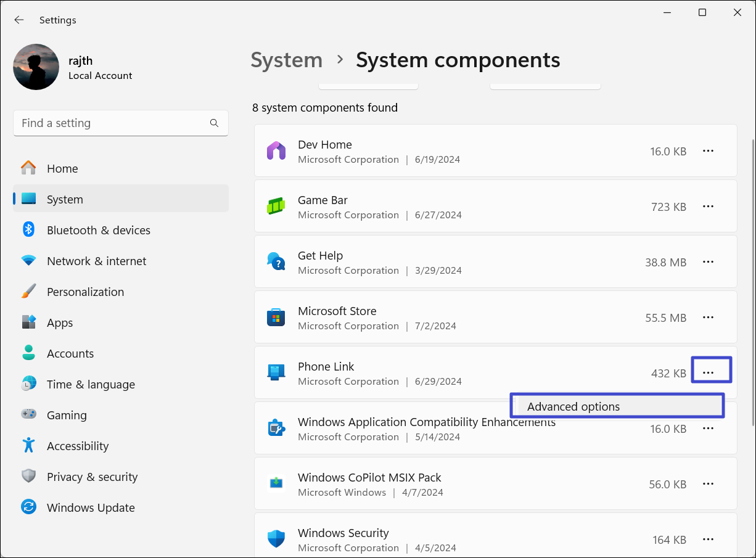756x558 pixels.
Task: Click the Phone Link app icon
Action: point(276,372)
